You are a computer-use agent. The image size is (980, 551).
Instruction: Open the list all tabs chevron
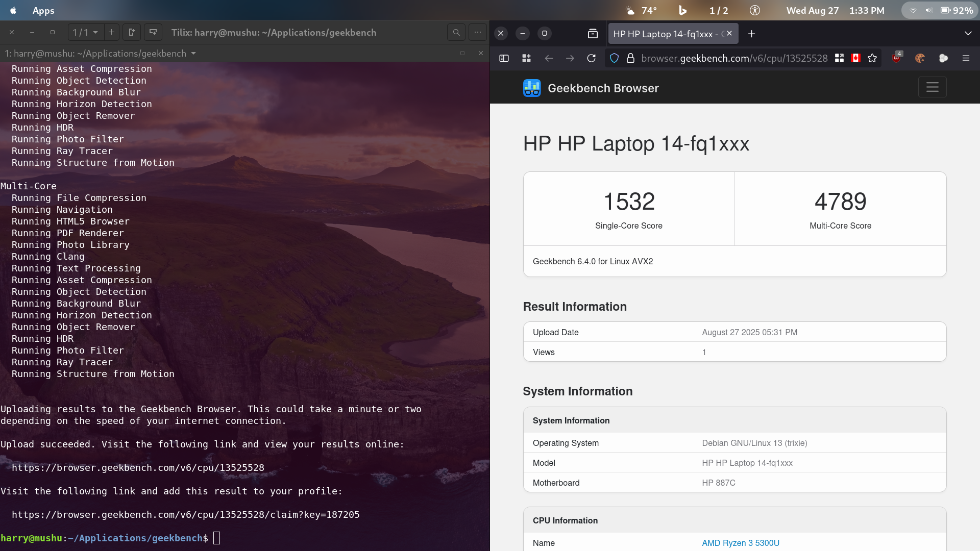point(968,34)
